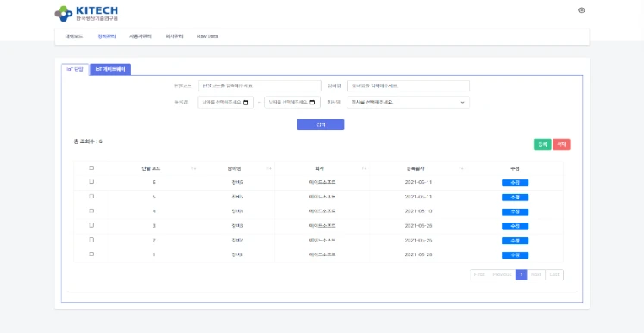Click the First pagination button
This screenshot has height=333, width=644.
[478, 274]
